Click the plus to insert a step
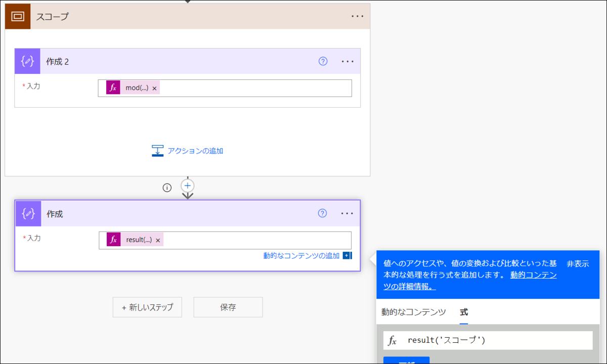Viewport: 607px width, 364px height. [x=188, y=185]
